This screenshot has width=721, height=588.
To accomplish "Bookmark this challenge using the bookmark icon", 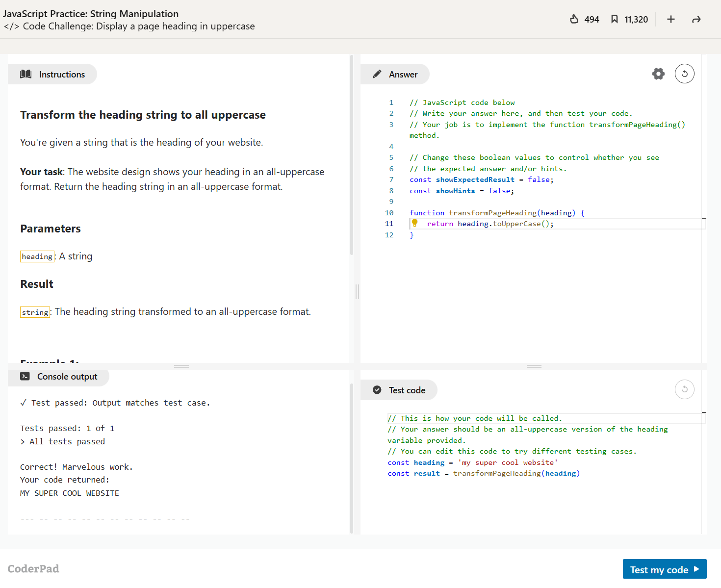I will [x=614, y=19].
